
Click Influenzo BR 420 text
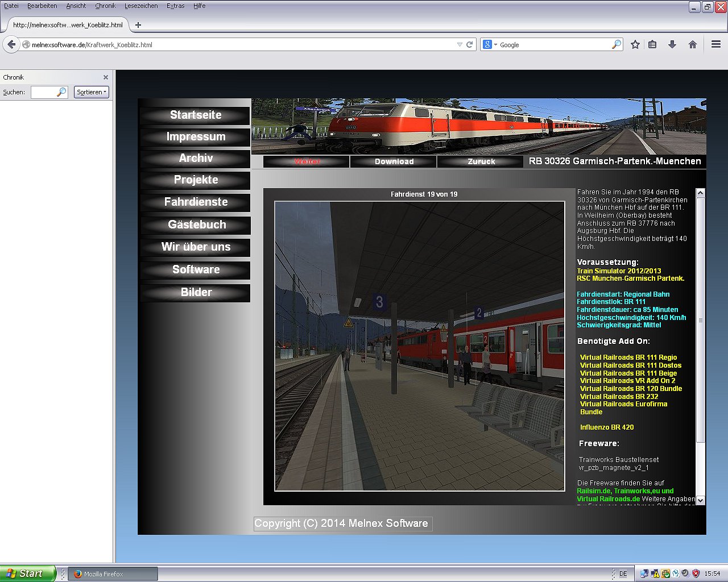pos(607,427)
